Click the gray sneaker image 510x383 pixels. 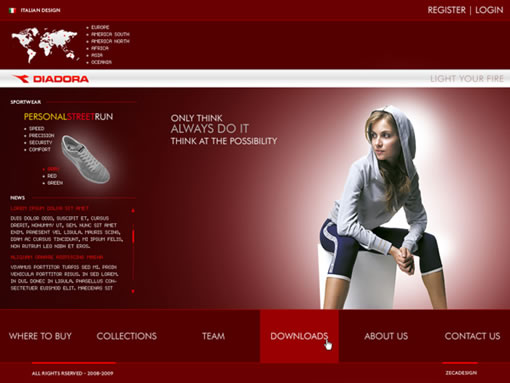(86, 159)
